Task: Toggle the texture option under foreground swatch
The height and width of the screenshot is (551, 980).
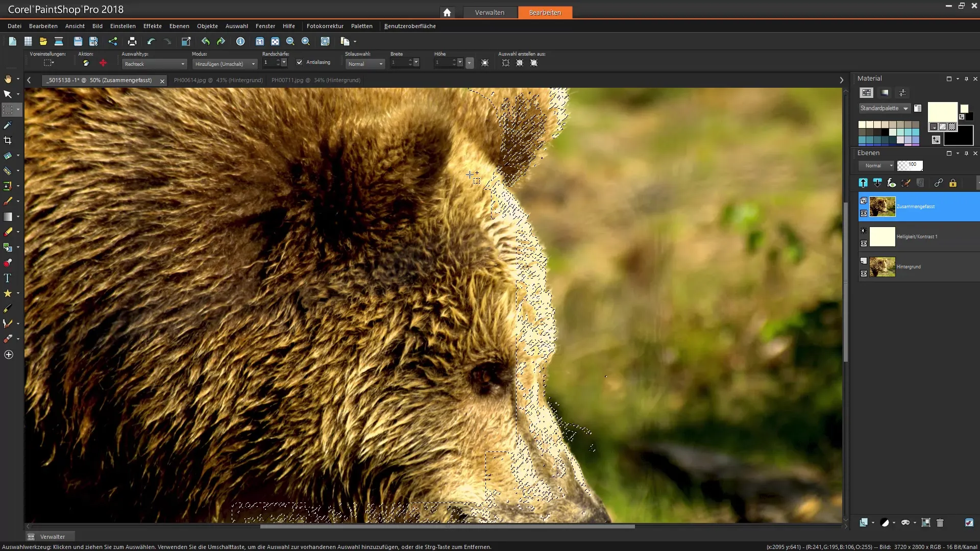Action: tap(943, 127)
